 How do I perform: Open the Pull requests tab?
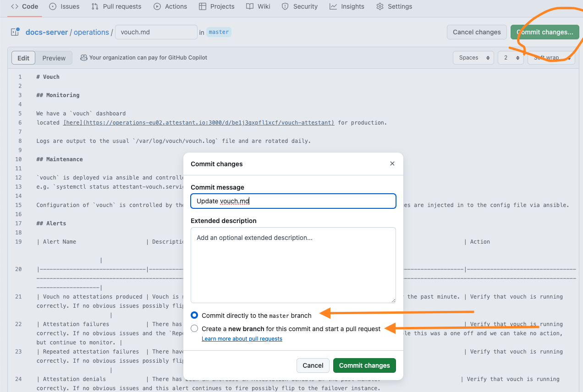pos(116,6)
